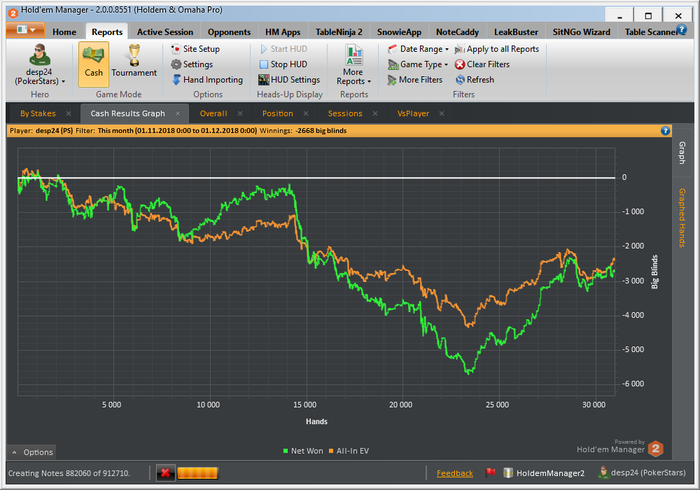Screen dimensions: 700x490
Task: Click the Winnings -2668 big blinds text
Action: [303, 131]
